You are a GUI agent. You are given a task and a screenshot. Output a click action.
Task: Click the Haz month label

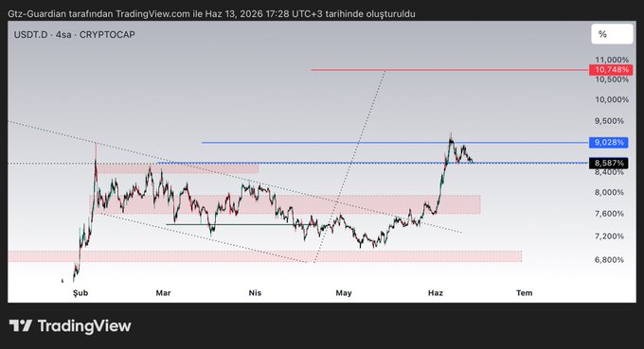tap(436, 293)
